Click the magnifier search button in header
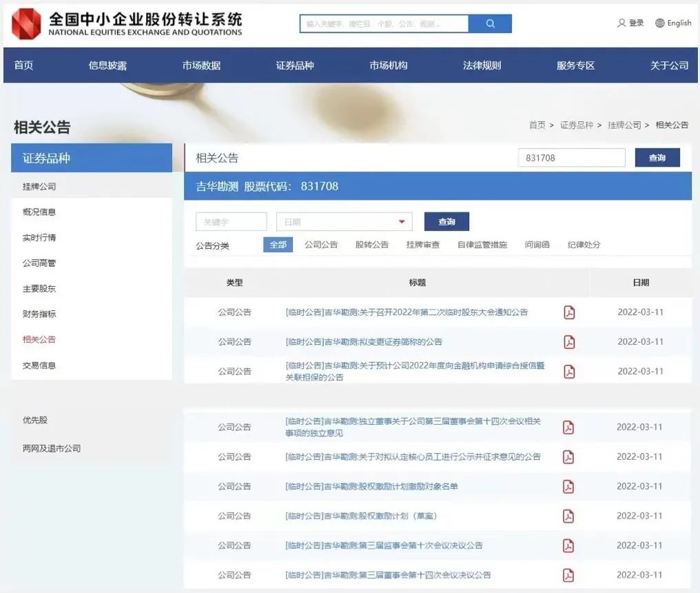 (x=490, y=23)
